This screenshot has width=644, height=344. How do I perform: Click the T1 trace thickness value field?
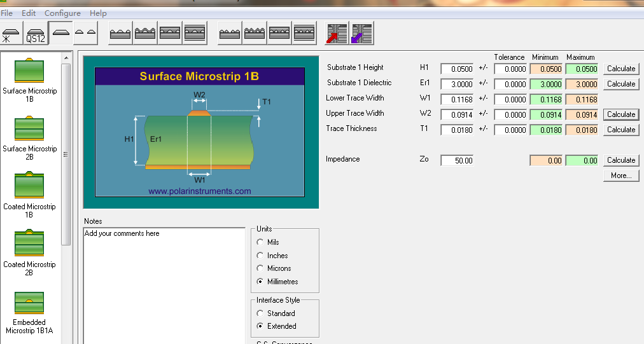(x=457, y=130)
